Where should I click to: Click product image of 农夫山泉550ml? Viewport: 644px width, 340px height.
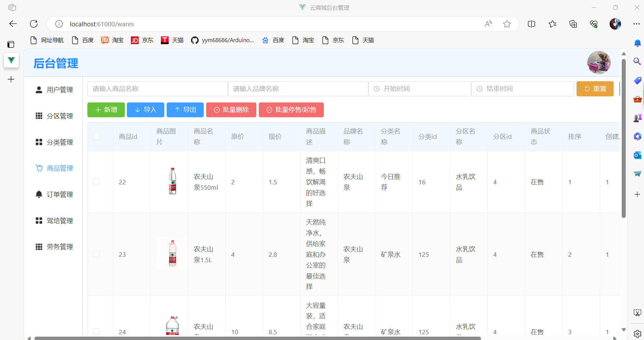(172, 181)
